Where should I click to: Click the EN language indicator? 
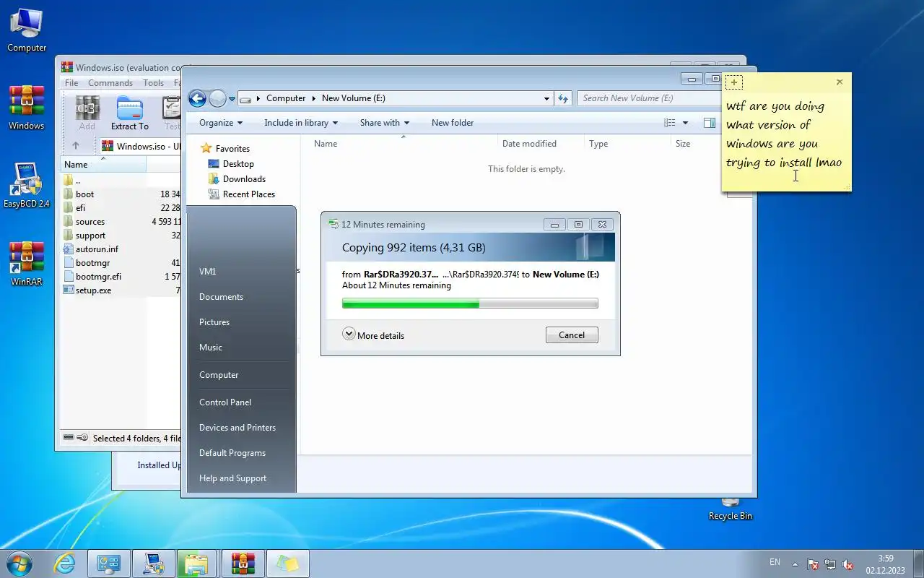tap(775, 562)
